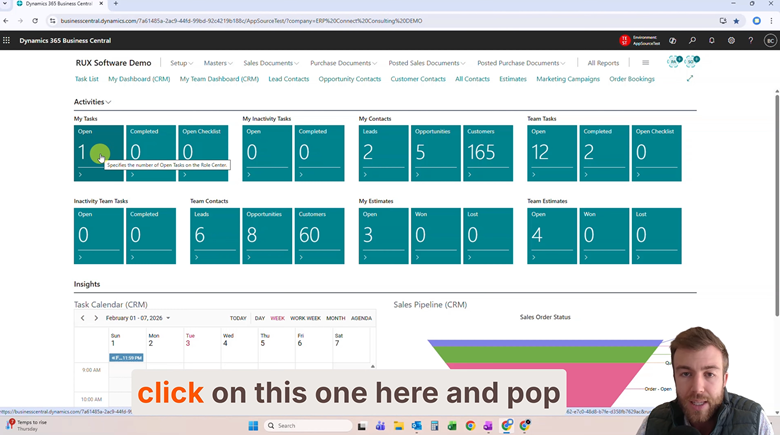
Task: Open the All Reports link
Action: pos(603,63)
